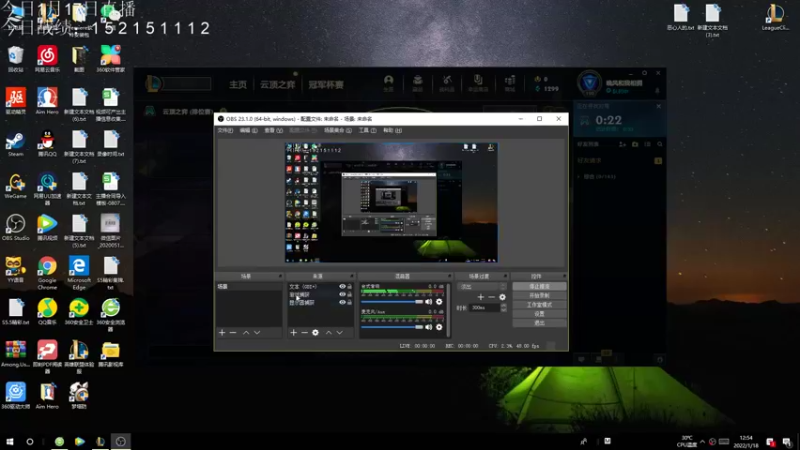The height and width of the screenshot is (450, 800).
Task: Click add friend icon in League social panel
Action: [622, 144]
